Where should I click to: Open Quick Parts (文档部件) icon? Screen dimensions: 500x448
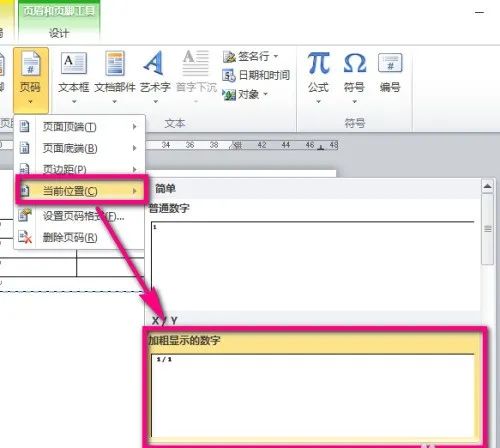(115, 63)
